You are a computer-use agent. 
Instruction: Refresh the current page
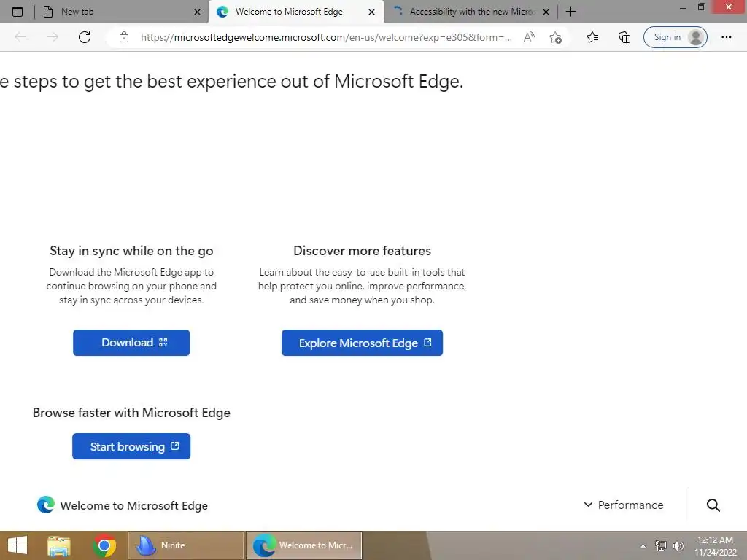(x=85, y=37)
